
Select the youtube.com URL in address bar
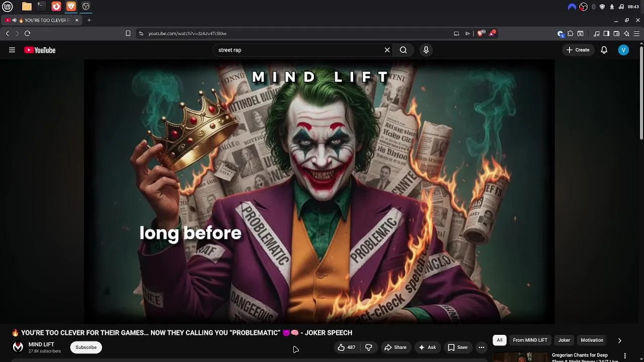coord(187,33)
